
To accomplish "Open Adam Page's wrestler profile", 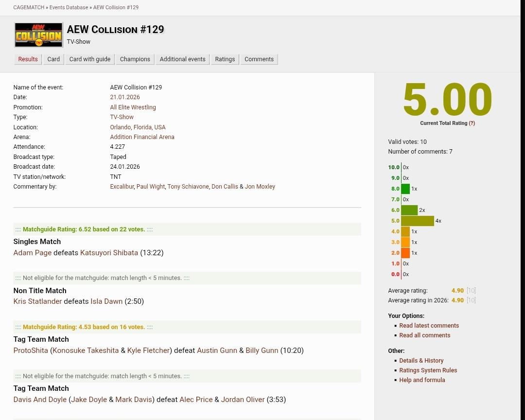I will pyautogui.click(x=33, y=253).
